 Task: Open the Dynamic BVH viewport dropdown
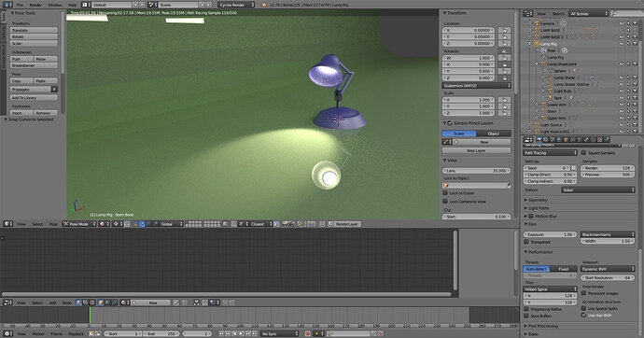[x=608, y=269]
